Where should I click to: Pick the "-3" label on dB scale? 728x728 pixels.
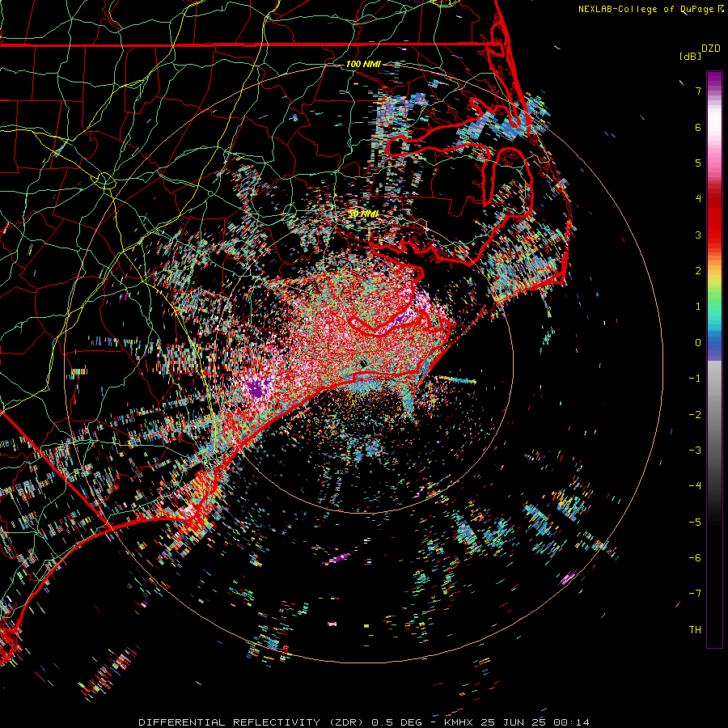pos(695,451)
